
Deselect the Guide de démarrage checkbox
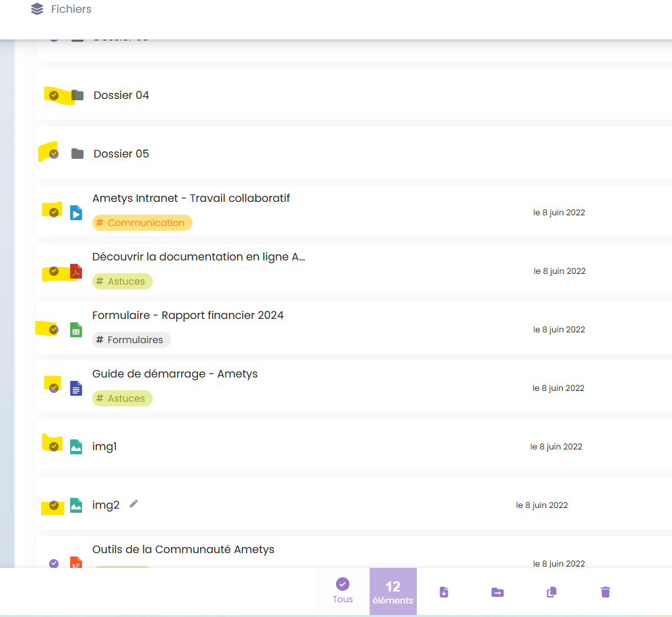coord(54,388)
